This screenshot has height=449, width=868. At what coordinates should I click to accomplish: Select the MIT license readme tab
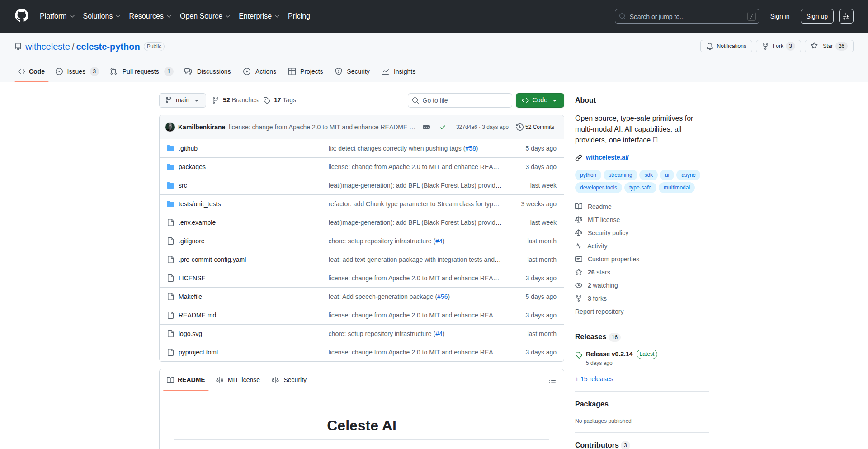tap(238, 380)
